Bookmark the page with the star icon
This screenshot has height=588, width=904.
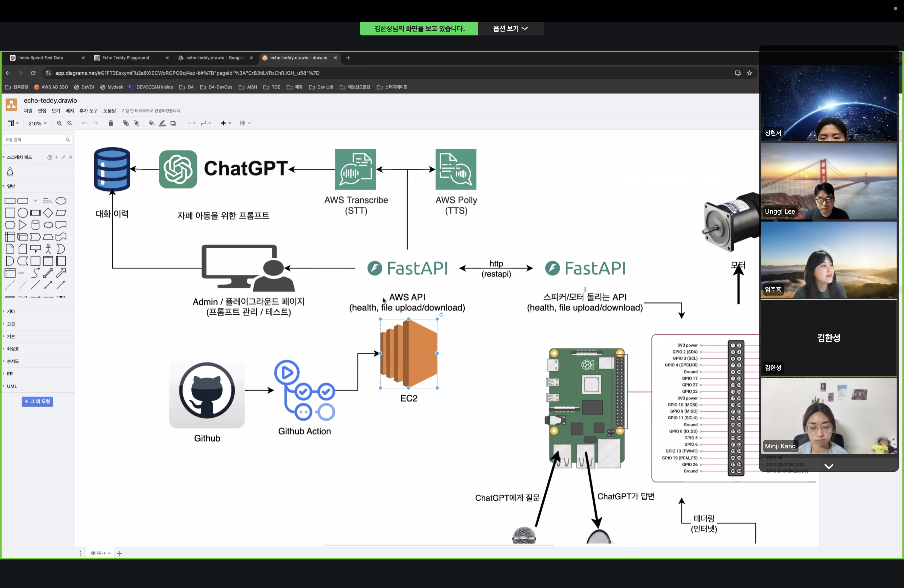(749, 73)
